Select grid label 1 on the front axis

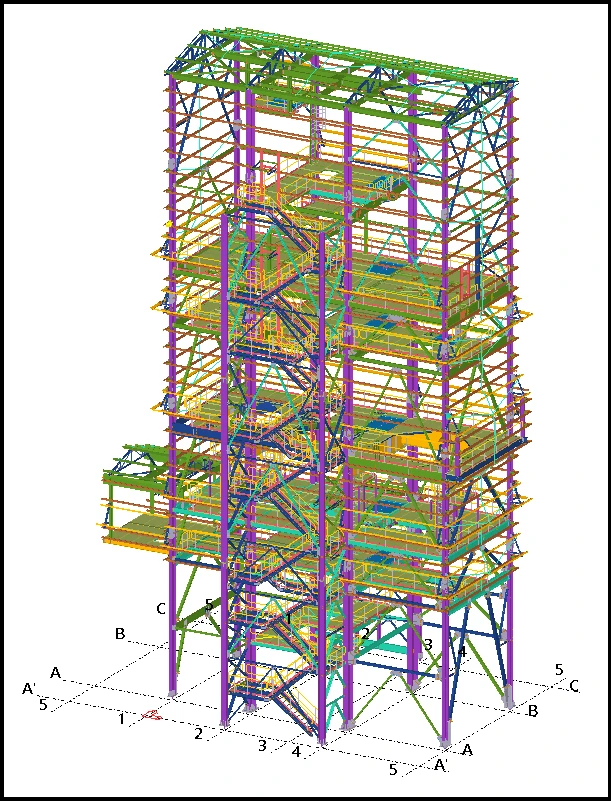tap(121, 718)
